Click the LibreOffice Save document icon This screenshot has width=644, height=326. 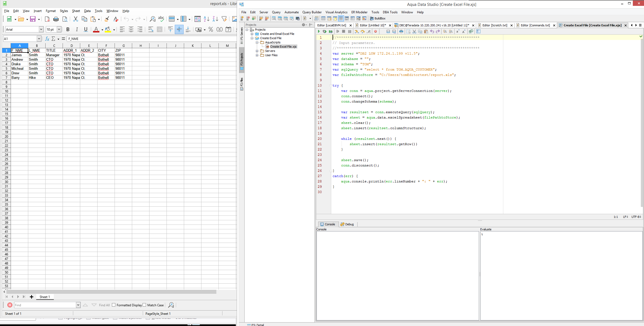[x=33, y=19]
